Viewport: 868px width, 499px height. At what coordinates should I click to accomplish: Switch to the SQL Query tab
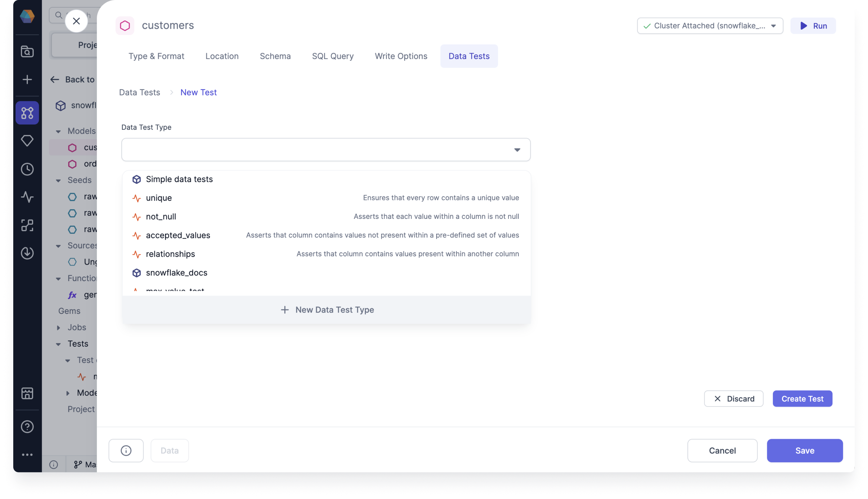(x=333, y=56)
